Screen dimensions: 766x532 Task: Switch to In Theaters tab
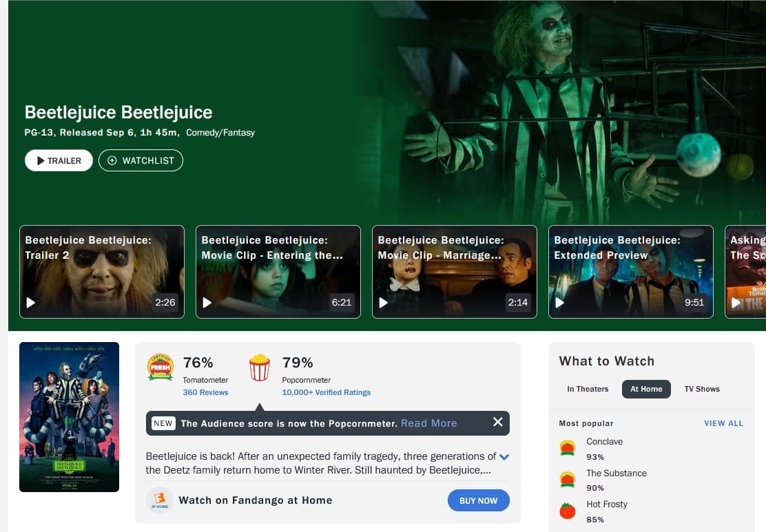coord(588,389)
